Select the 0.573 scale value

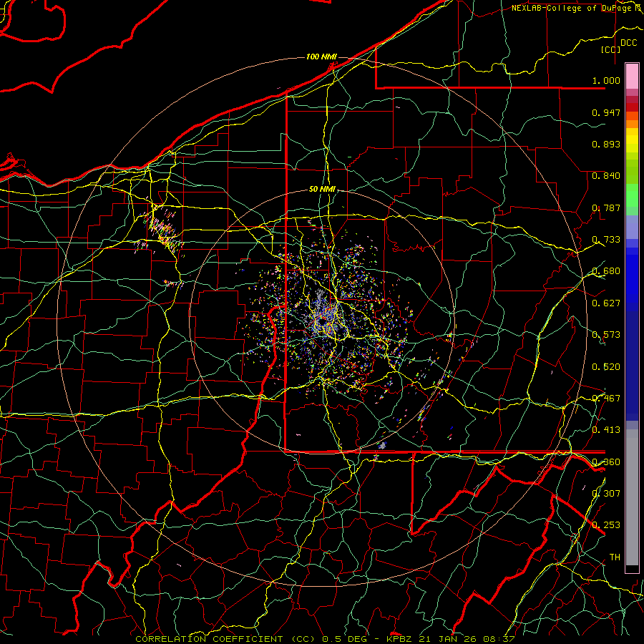(606, 335)
